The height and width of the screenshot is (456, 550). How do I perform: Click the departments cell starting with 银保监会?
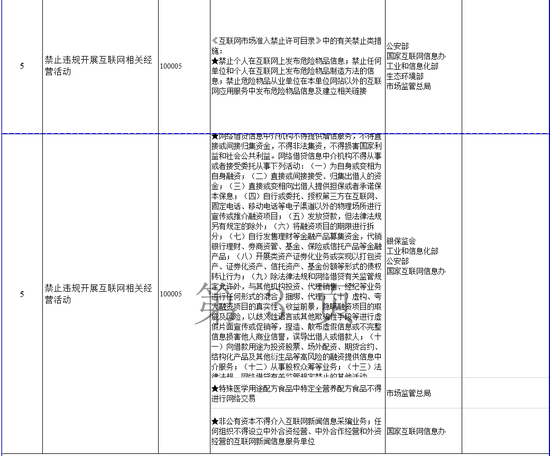[423, 256]
